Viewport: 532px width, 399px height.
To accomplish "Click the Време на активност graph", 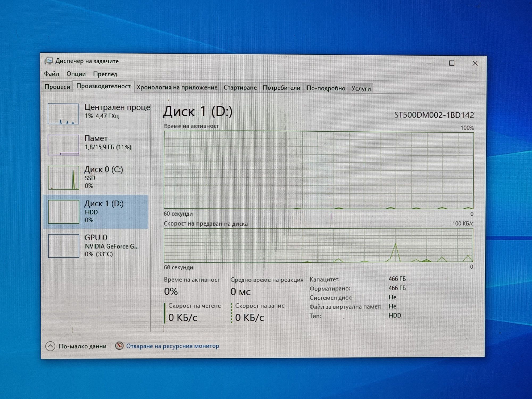I will (319, 170).
